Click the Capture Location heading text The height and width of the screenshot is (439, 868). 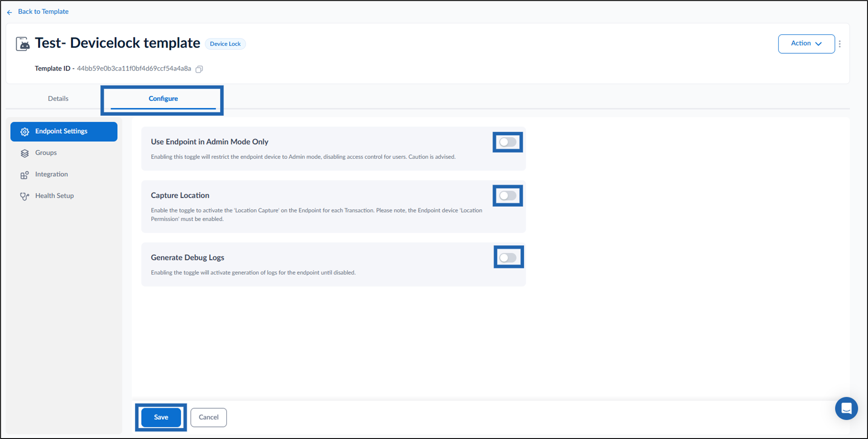tap(180, 195)
